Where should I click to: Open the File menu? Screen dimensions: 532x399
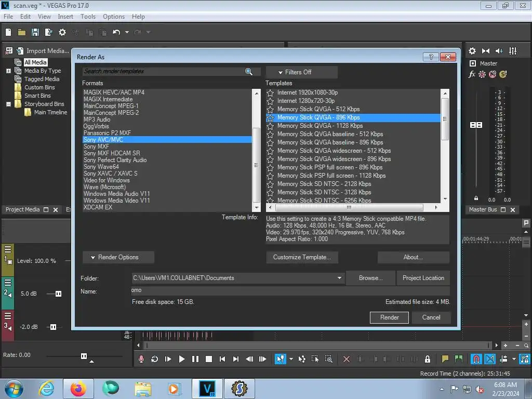[x=8, y=16]
